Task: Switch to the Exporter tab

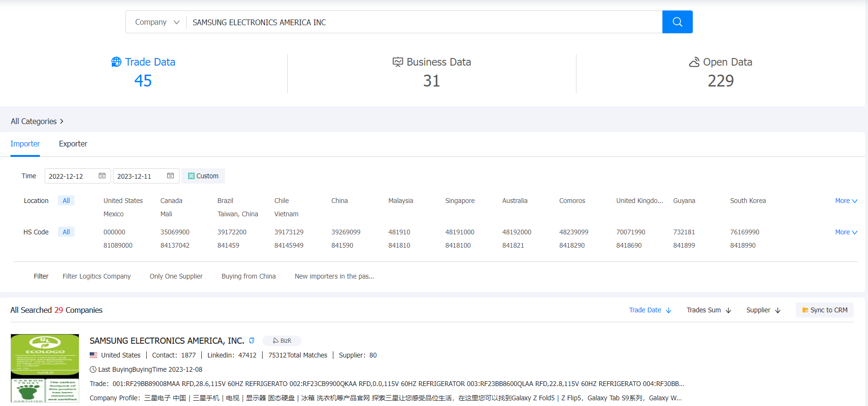Action: (x=73, y=144)
